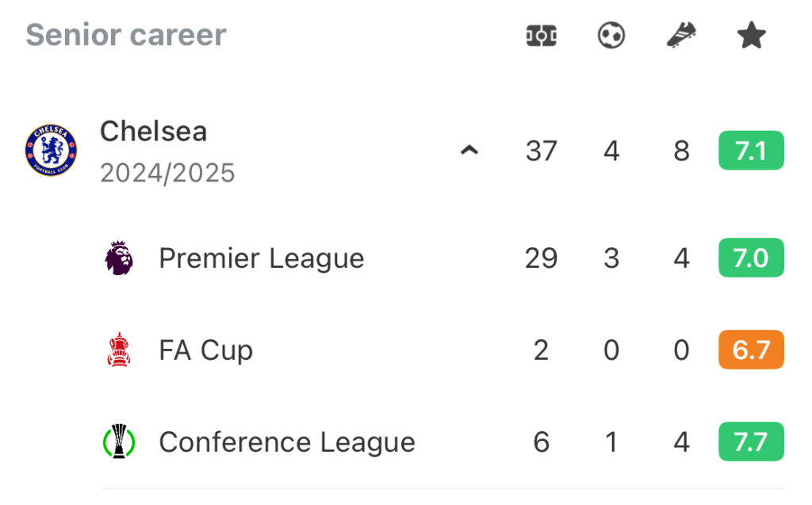Viewport: 812px width, 505px height.
Task: Open the Premier League competition link
Action: (x=262, y=258)
